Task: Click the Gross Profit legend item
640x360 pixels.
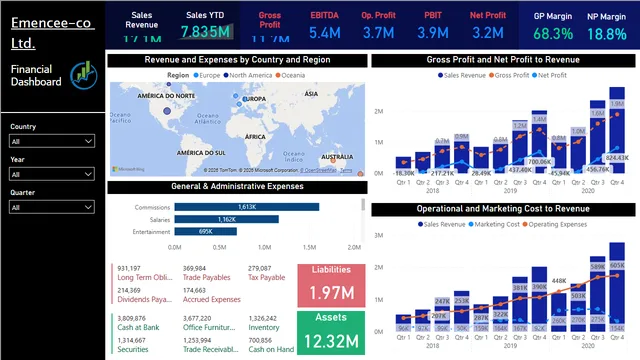Action: click(509, 75)
